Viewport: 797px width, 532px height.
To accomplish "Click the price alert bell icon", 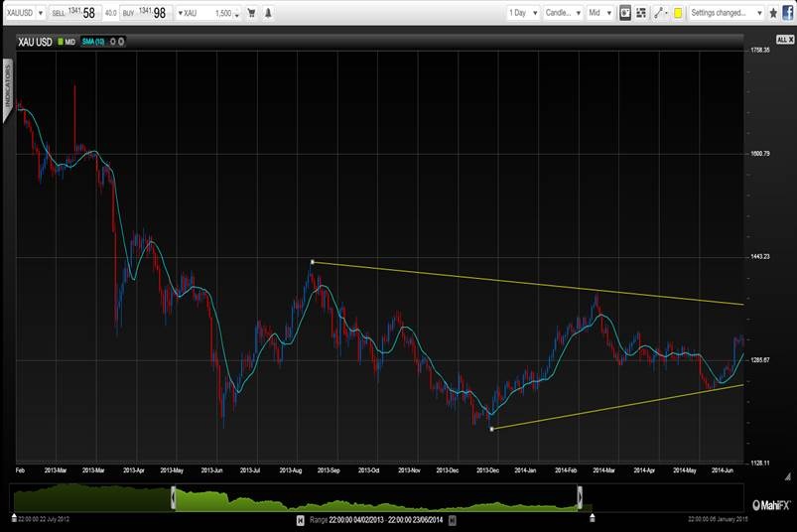I will click(x=269, y=14).
